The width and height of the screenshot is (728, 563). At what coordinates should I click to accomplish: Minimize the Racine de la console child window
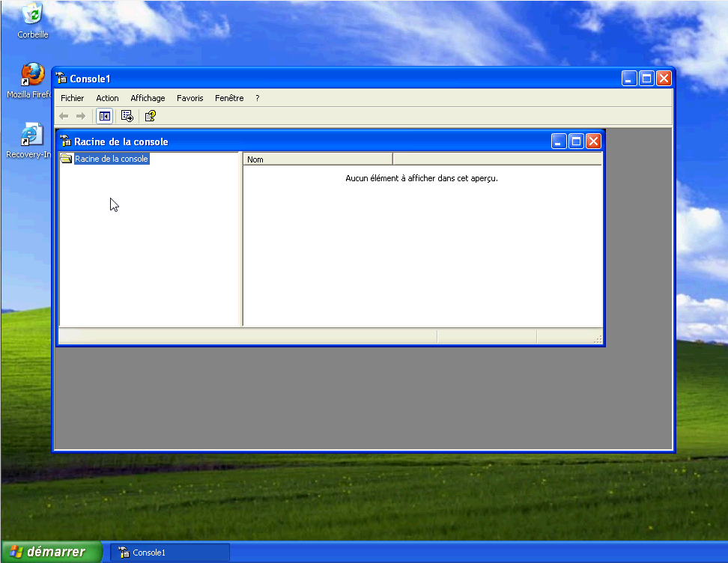click(559, 141)
